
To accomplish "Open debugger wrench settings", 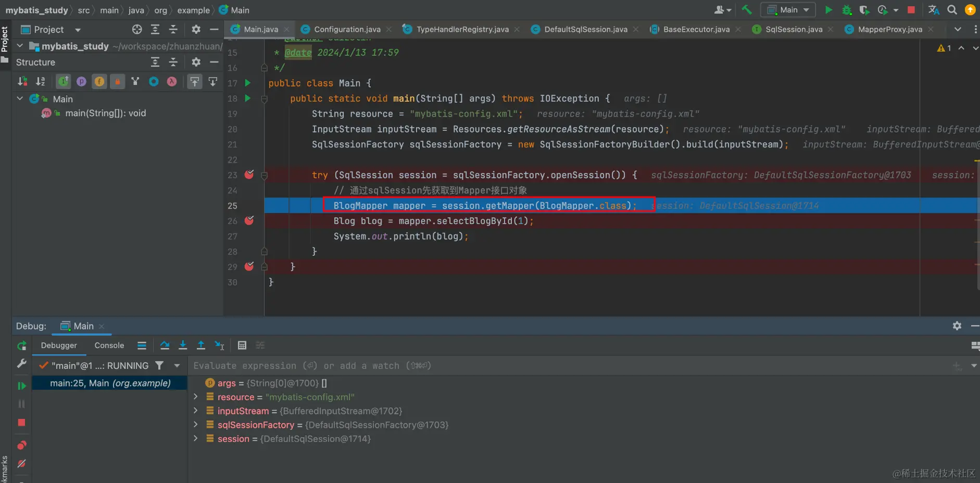I will tap(21, 364).
